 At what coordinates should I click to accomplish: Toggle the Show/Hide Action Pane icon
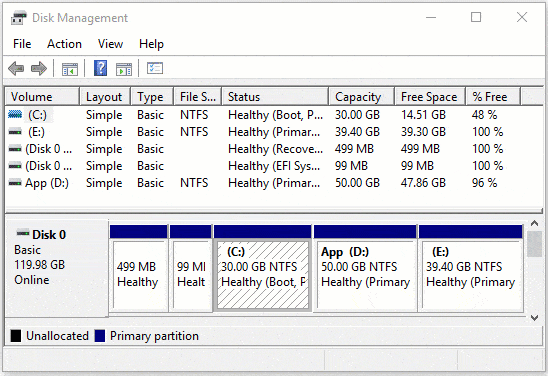point(124,69)
